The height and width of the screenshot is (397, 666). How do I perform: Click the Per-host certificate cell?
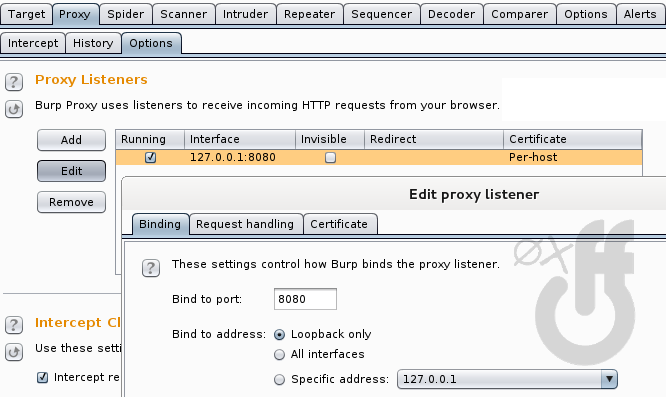point(573,158)
